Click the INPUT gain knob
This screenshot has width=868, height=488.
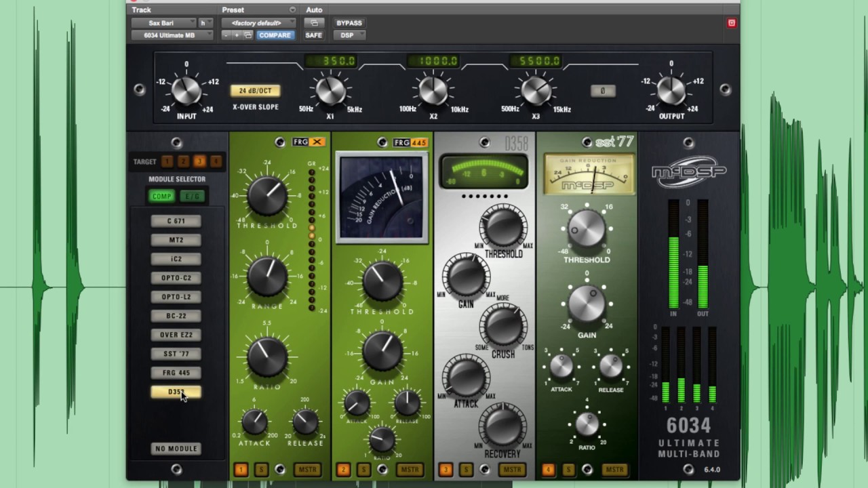[186, 89]
